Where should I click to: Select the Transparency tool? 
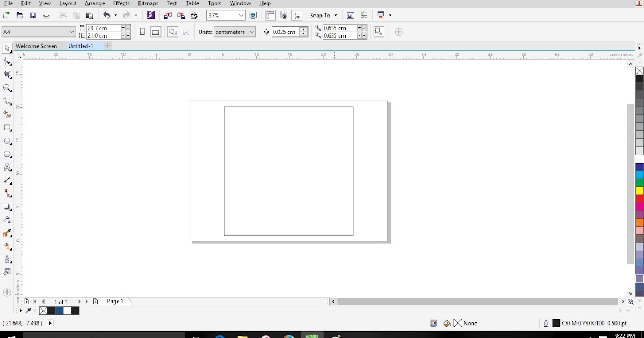(x=7, y=220)
